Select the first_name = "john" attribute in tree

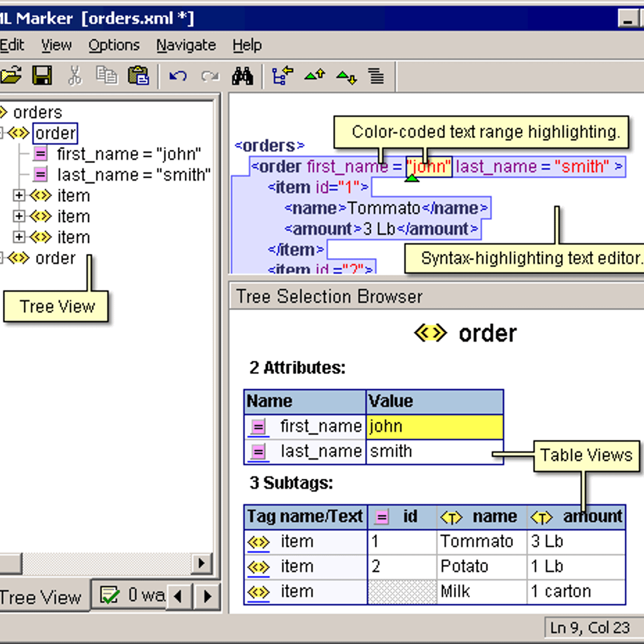129,154
